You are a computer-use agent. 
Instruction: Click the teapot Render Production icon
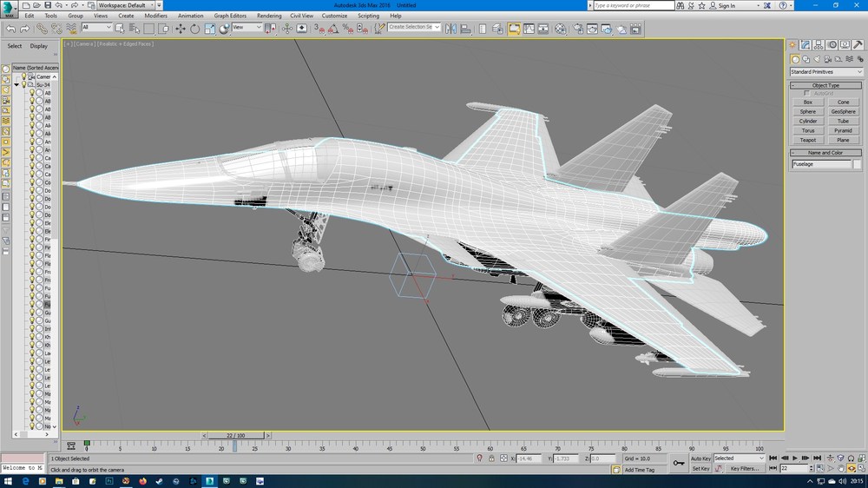click(x=607, y=29)
